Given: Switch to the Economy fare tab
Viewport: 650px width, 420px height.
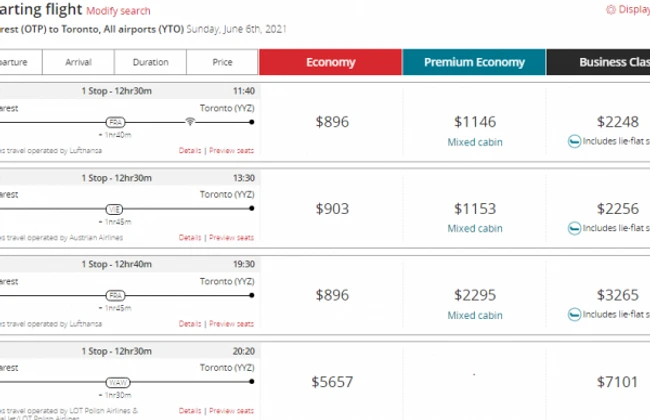Looking at the screenshot, I should (x=331, y=62).
